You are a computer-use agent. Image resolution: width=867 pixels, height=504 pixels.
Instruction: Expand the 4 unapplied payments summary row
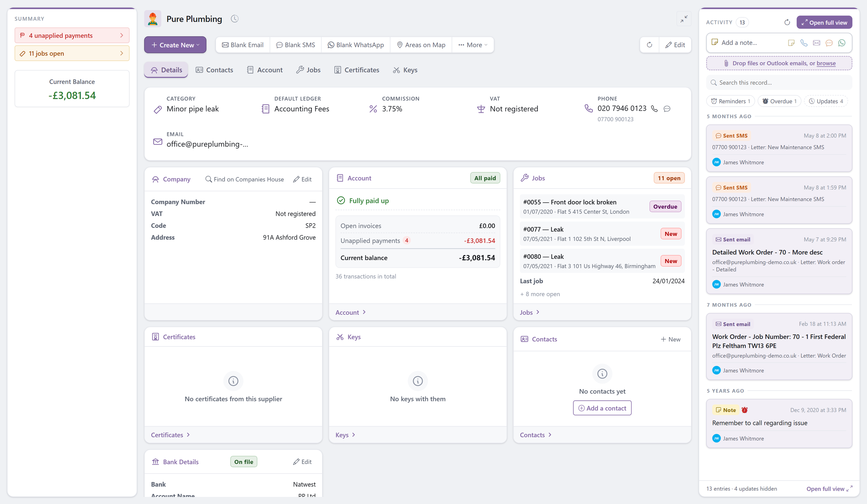[x=72, y=35]
